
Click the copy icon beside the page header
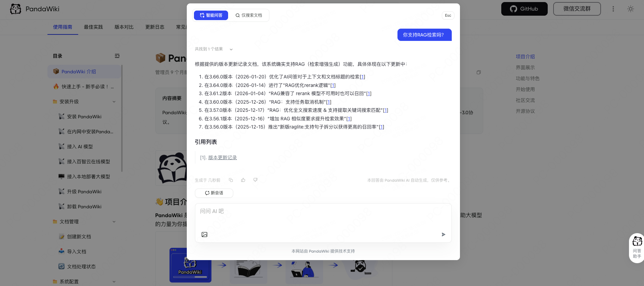[479, 72]
